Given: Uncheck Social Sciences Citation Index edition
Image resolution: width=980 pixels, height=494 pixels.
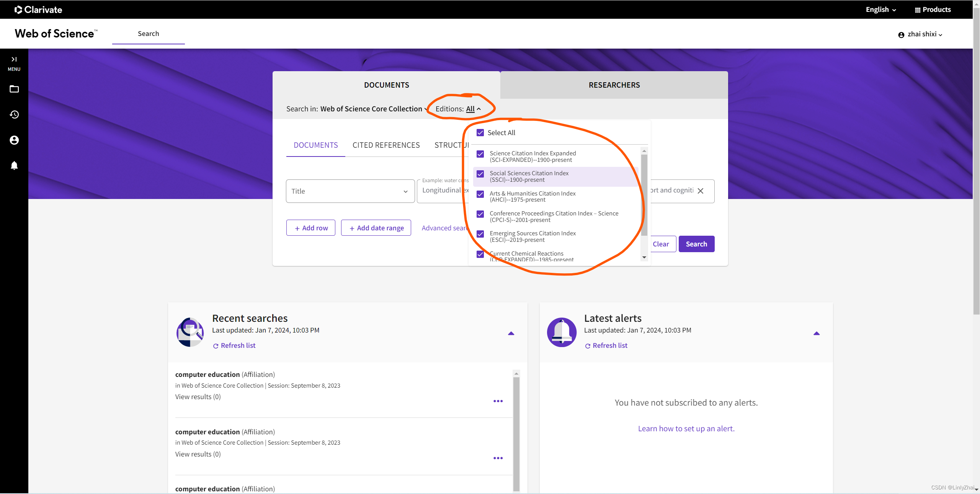Looking at the screenshot, I should coord(480,174).
